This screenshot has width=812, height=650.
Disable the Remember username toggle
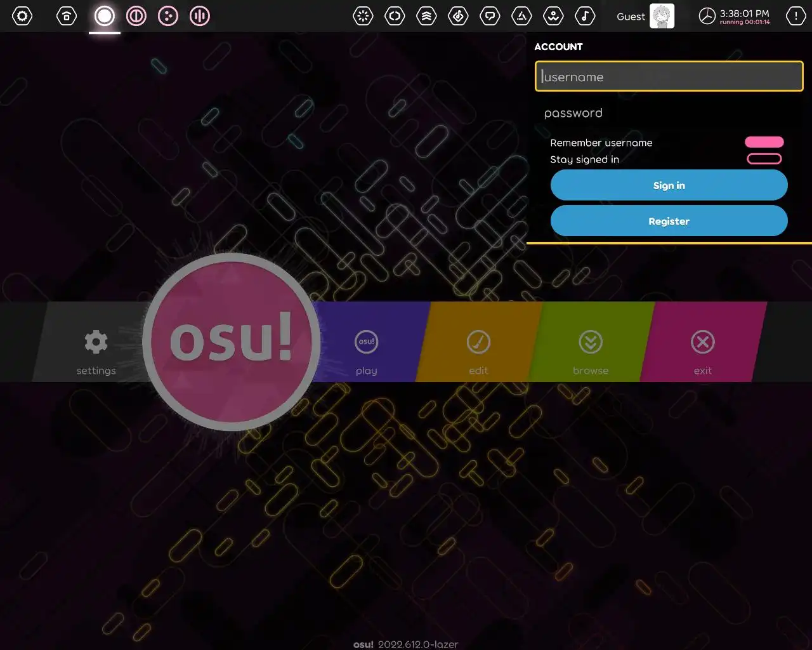pos(764,142)
